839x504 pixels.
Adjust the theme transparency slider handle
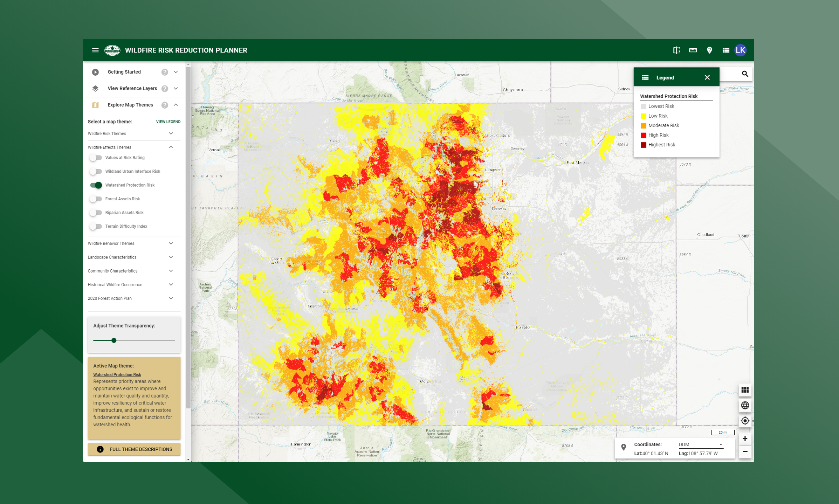click(114, 340)
